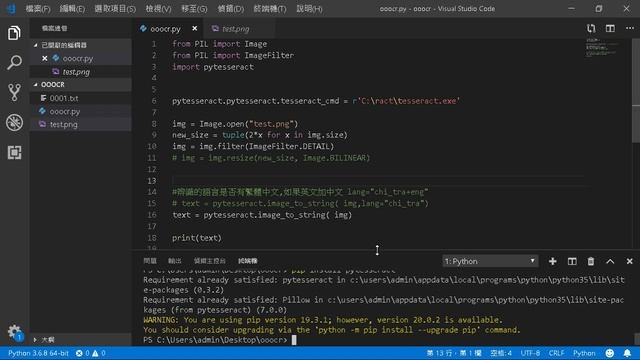Open the View menu
Image resolution: width=640 pixels, height=360 pixels.
tap(158, 9)
